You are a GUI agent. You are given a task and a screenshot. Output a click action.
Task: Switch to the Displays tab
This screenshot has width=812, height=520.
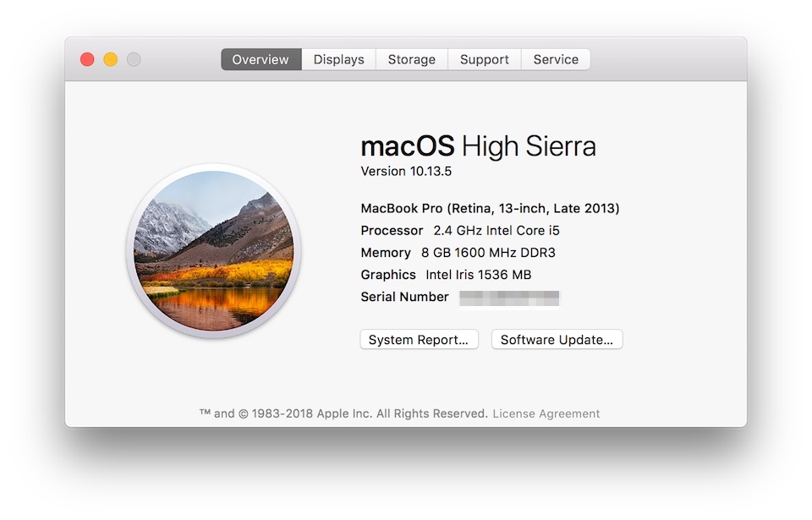[338, 59]
